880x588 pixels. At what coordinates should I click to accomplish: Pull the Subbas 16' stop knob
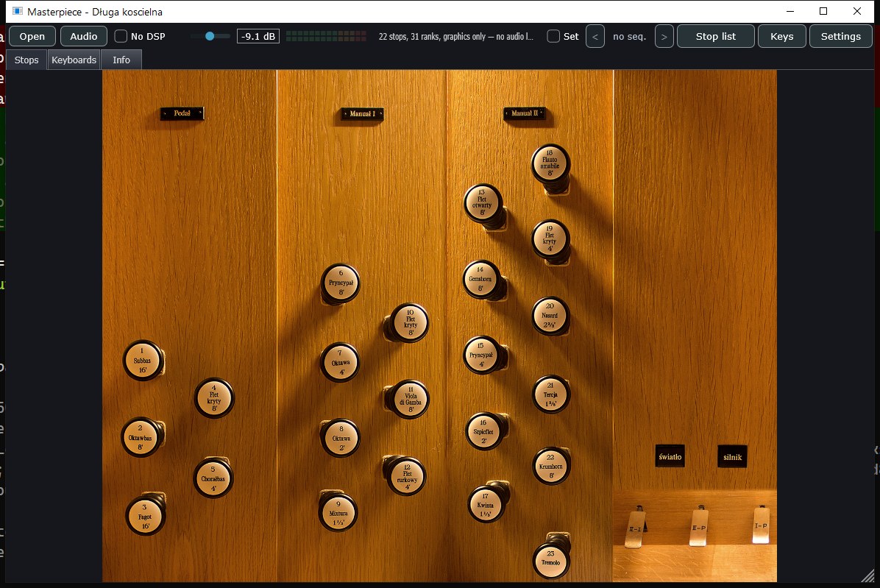(x=143, y=361)
